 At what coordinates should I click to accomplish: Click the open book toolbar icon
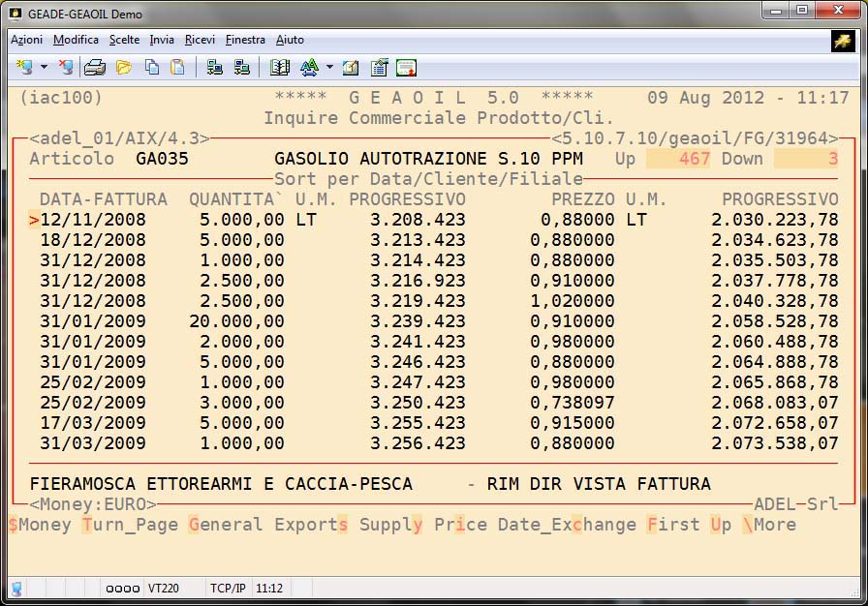click(x=280, y=67)
